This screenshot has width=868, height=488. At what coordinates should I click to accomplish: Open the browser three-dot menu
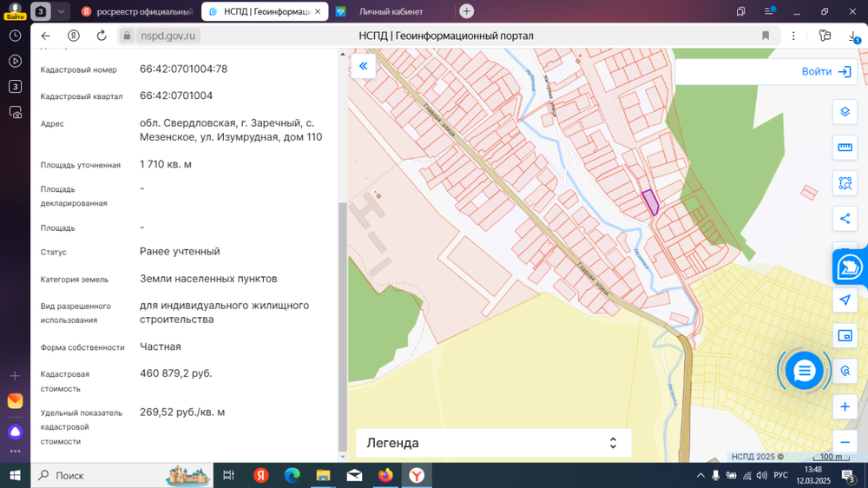pos(793,36)
